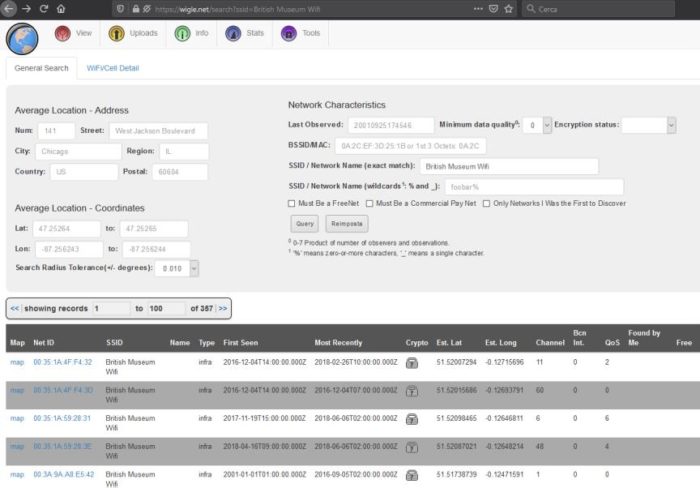The image size is (700, 488).
Task: Click the City input field
Action: click(x=78, y=152)
